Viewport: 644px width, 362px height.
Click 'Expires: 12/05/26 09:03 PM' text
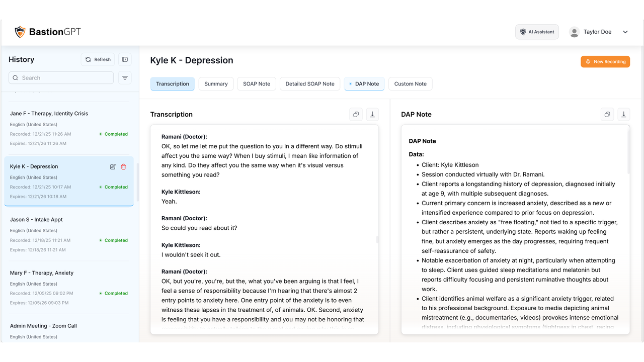(39, 303)
